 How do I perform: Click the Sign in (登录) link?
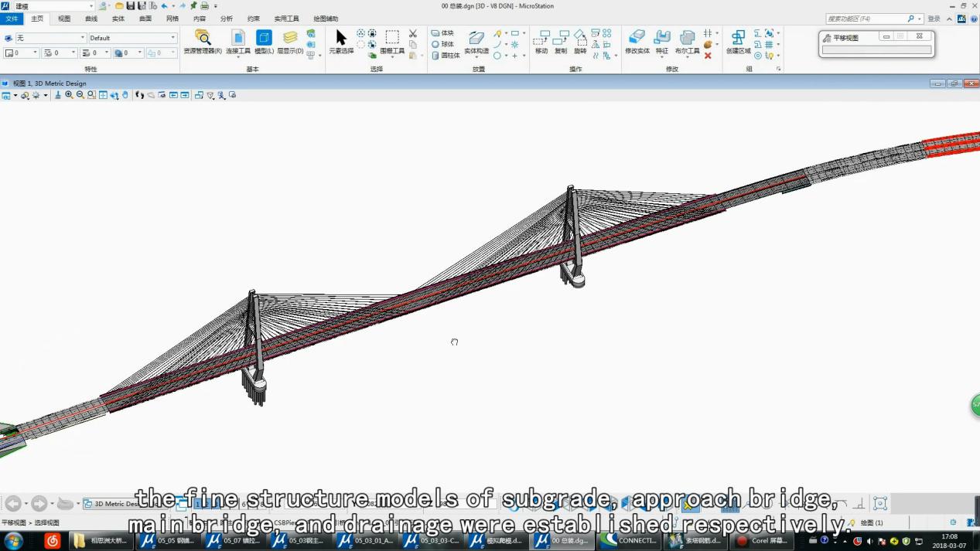(x=934, y=19)
